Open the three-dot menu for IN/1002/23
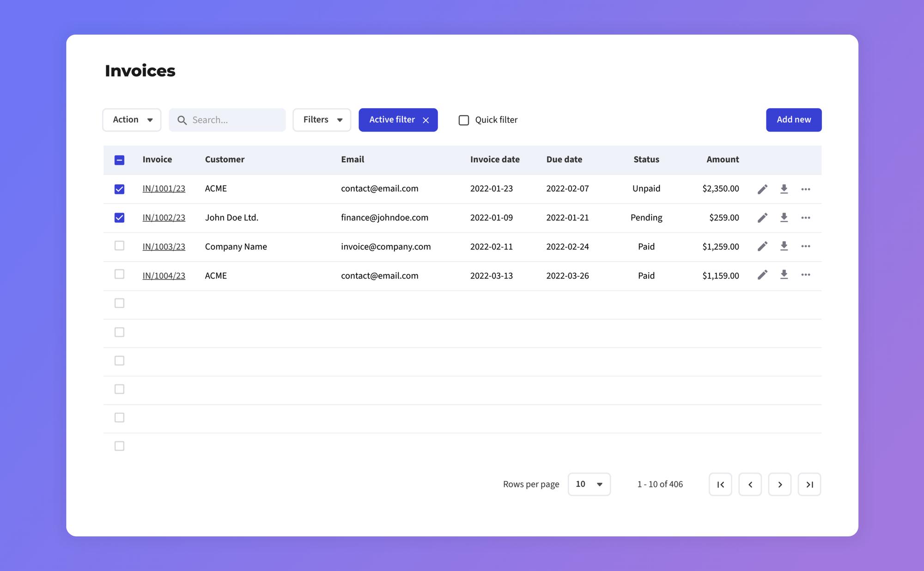This screenshot has height=571, width=924. tap(806, 218)
